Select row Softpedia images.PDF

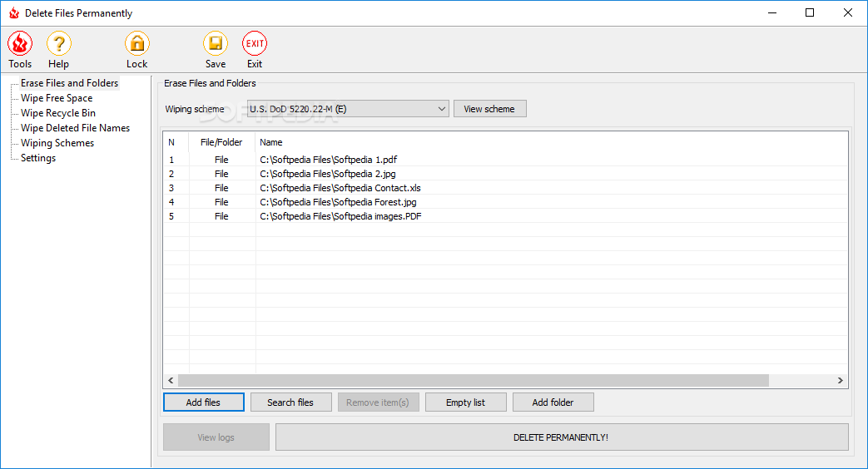(x=505, y=216)
